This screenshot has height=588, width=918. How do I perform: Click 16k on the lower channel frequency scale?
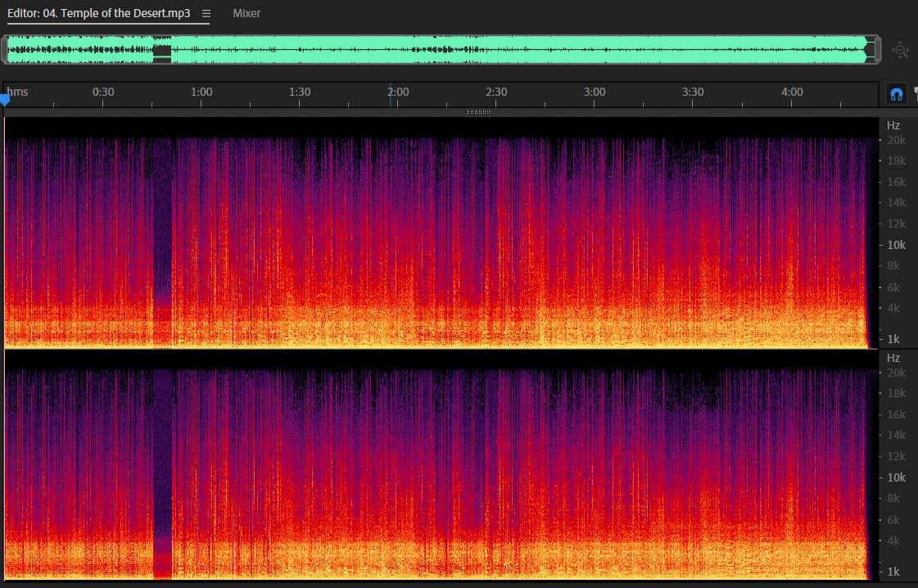coord(897,414)
